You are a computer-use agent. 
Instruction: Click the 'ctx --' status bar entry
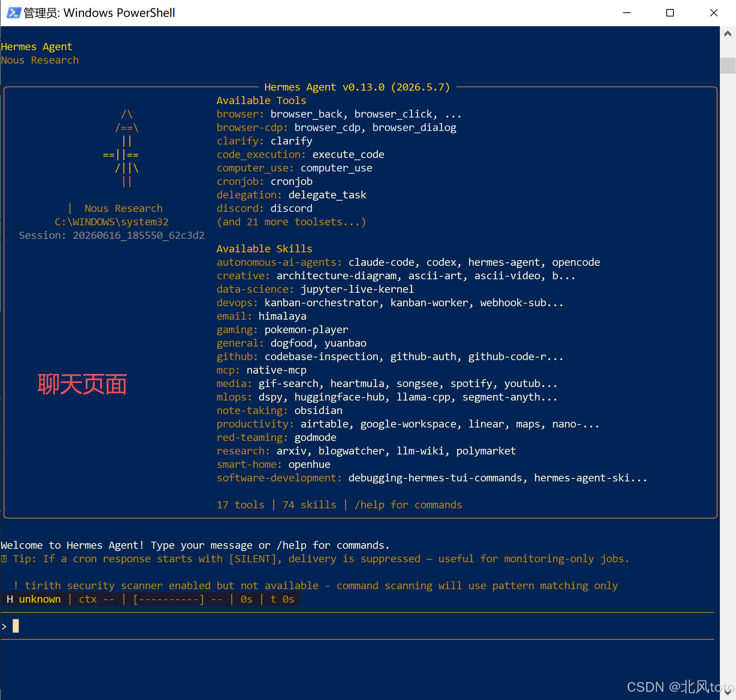[97, 599]
